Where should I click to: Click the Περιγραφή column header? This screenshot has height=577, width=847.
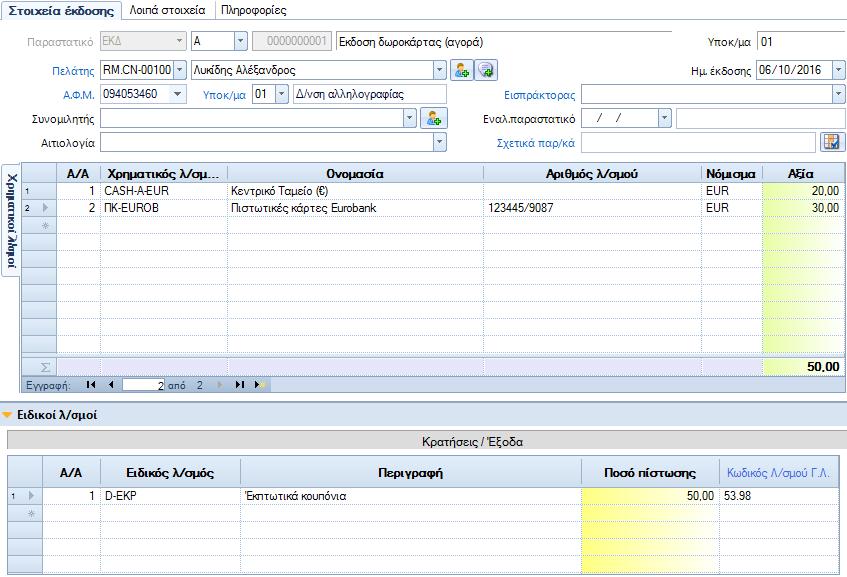click(411, 473)
